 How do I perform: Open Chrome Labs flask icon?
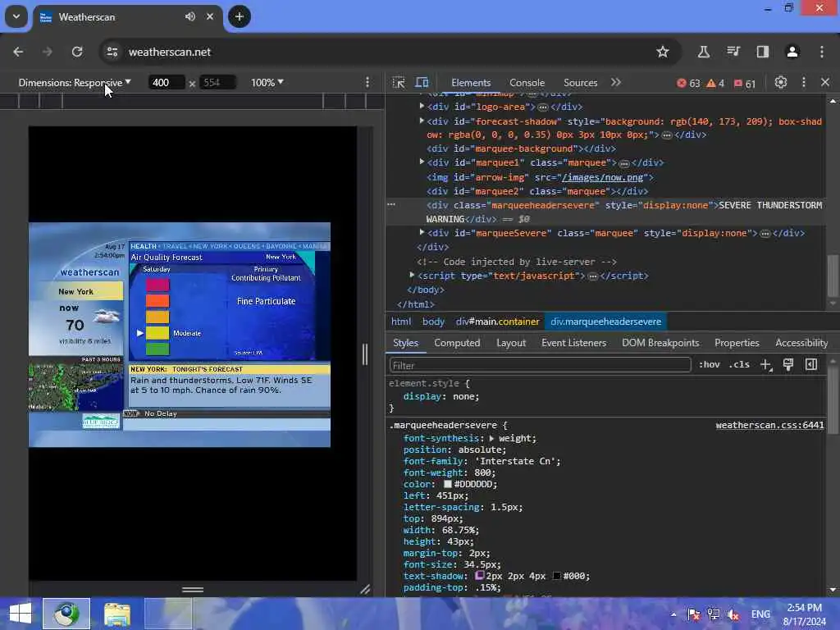[703, 52]
